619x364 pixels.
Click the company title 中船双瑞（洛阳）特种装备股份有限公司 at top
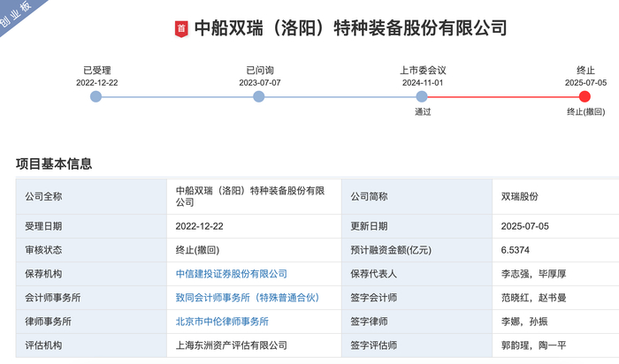click(x=350, y=29)
